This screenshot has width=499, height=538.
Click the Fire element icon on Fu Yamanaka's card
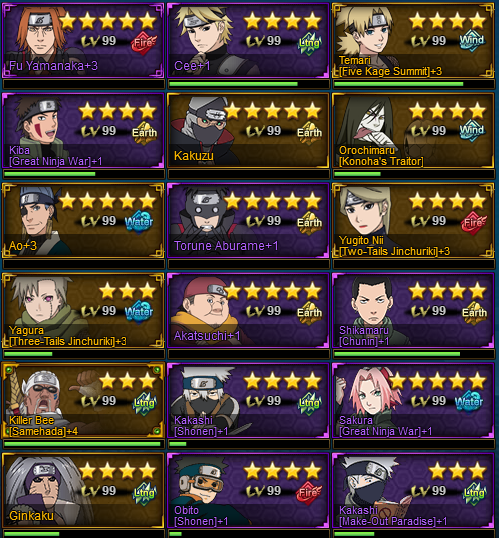click(143, 43)
